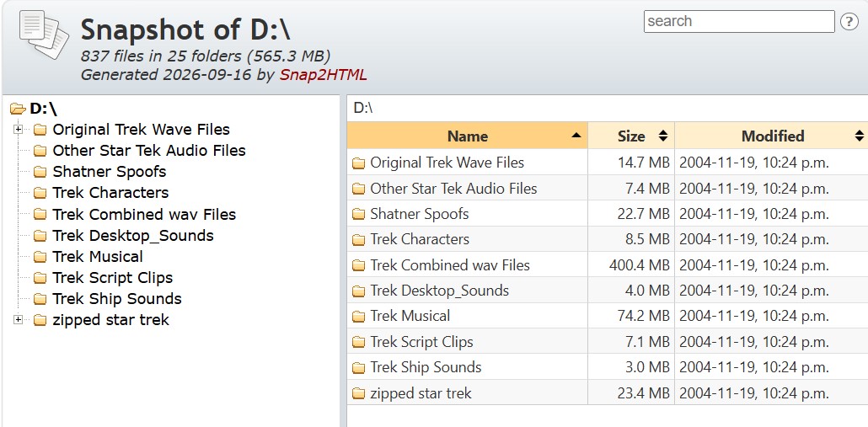
Task: Open Trek Script Clips in the file list
Action: [421, 342]
